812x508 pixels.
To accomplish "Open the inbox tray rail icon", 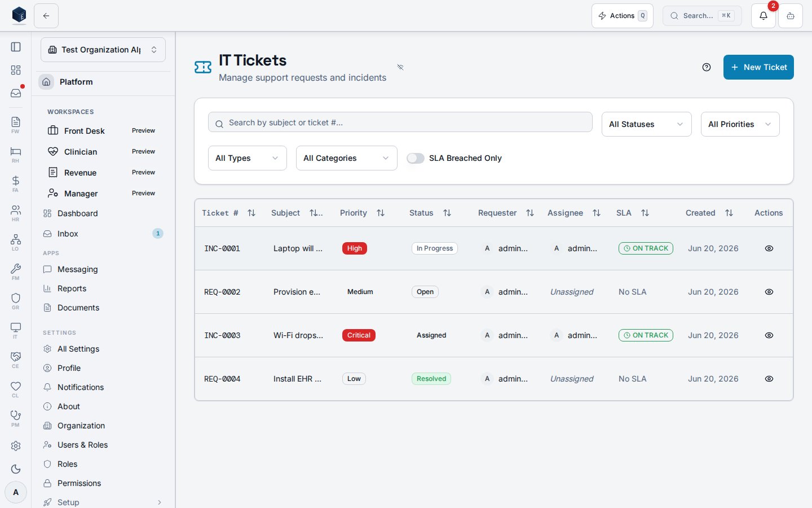I will pos(16,93).
